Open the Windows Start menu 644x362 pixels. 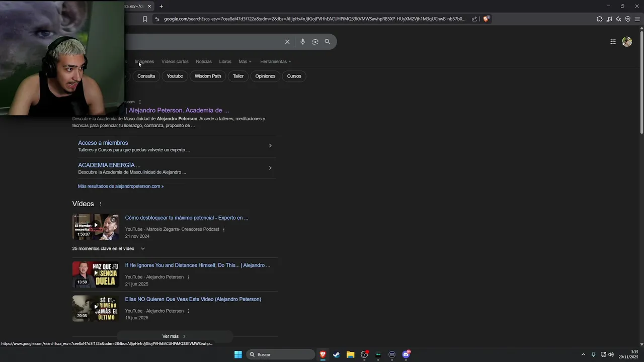238,354
